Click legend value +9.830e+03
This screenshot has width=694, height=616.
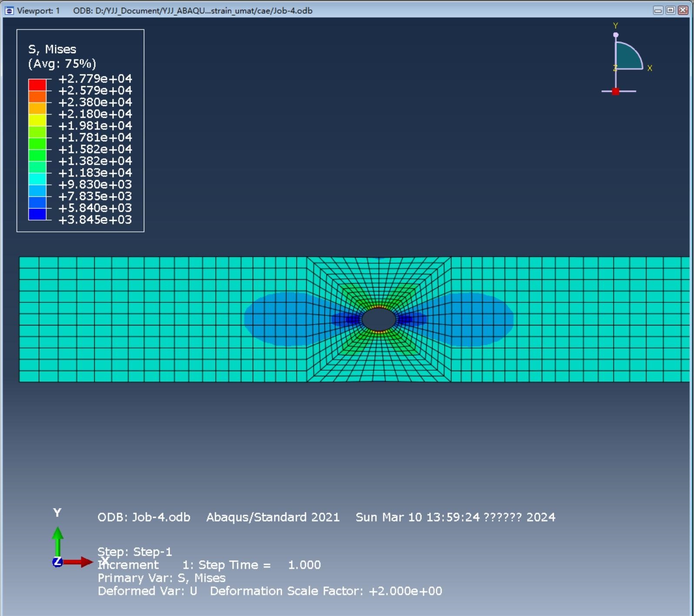click(x=95, y=184)
